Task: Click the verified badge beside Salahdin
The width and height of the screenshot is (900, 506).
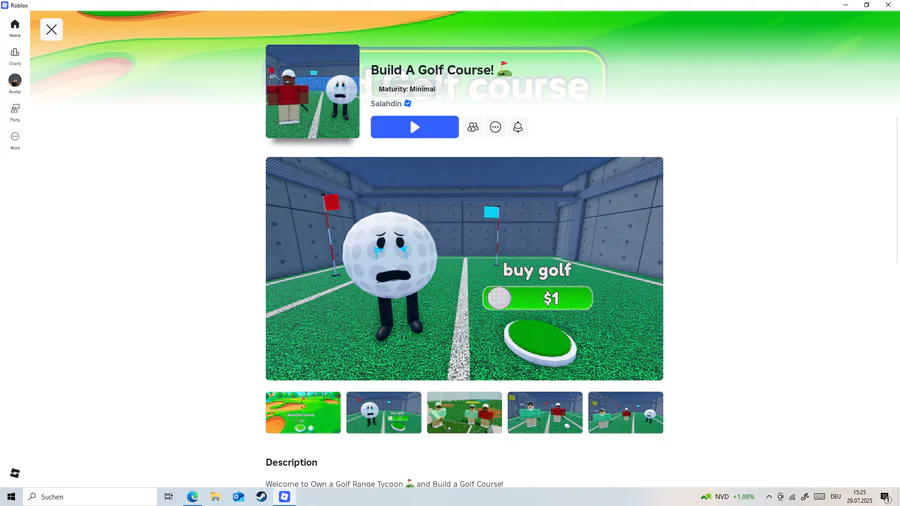Action: click(408, 103)
